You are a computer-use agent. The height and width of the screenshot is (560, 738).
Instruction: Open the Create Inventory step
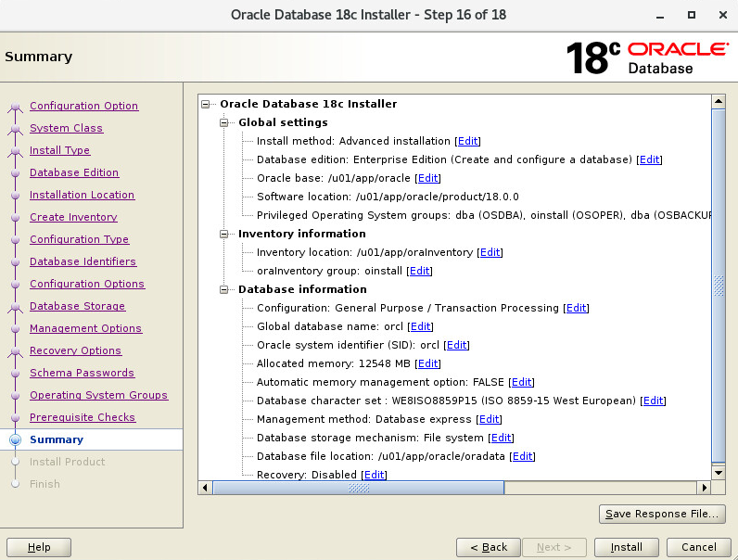[73, 217]
